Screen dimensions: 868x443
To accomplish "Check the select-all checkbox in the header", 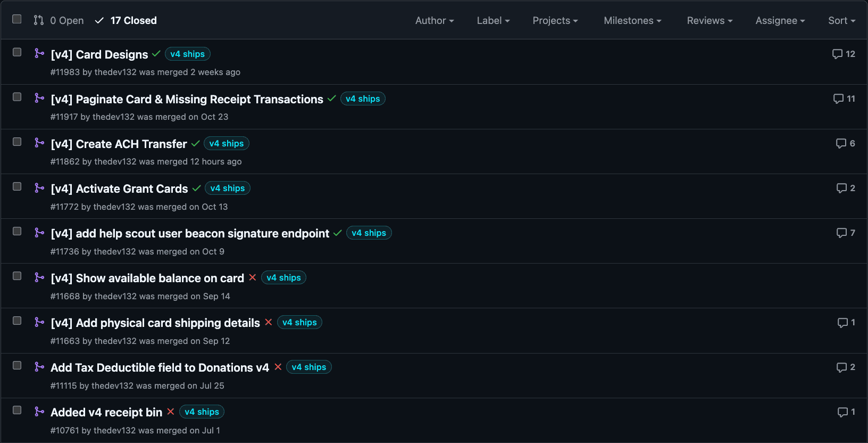I will click(17, 19).
